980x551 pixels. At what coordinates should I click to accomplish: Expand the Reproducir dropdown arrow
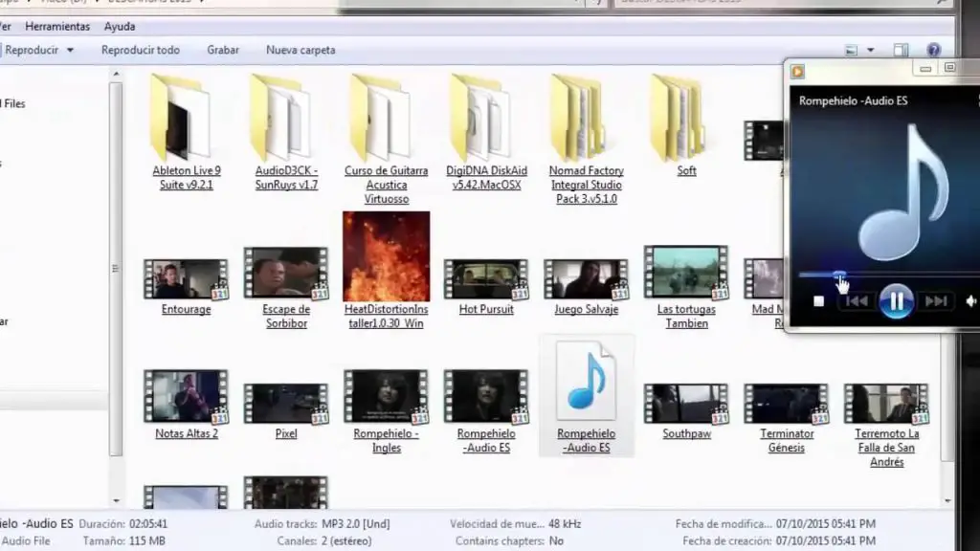click(70, 50)
